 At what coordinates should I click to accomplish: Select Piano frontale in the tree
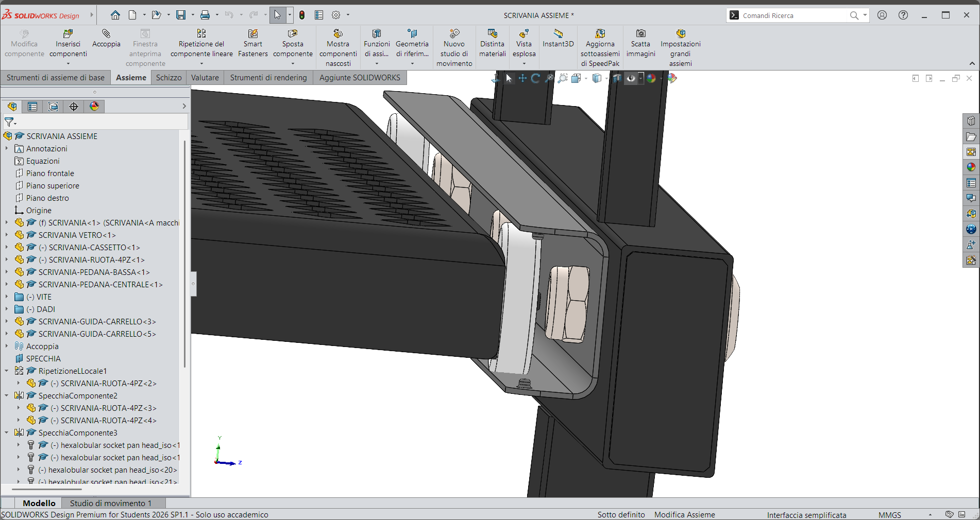[x=50, y=173]
